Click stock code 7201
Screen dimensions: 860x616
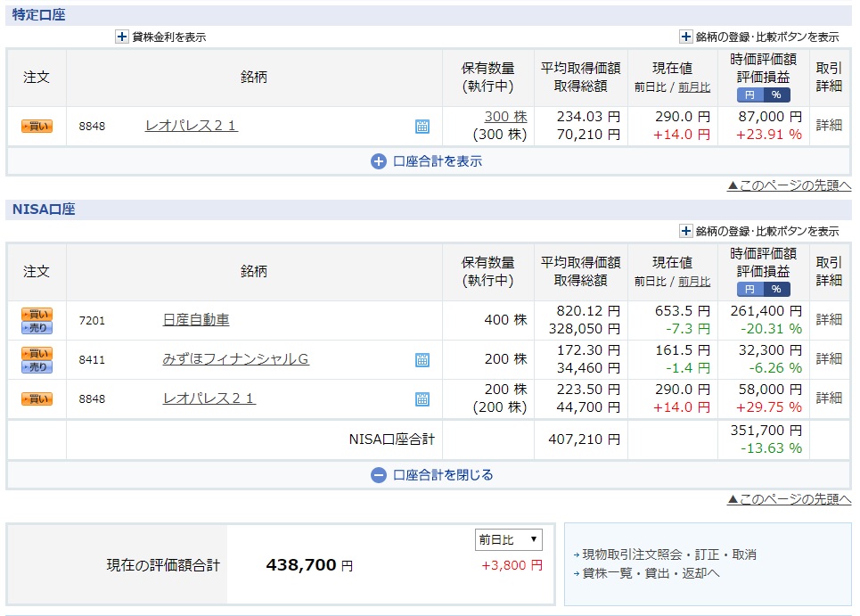point(92,320)
